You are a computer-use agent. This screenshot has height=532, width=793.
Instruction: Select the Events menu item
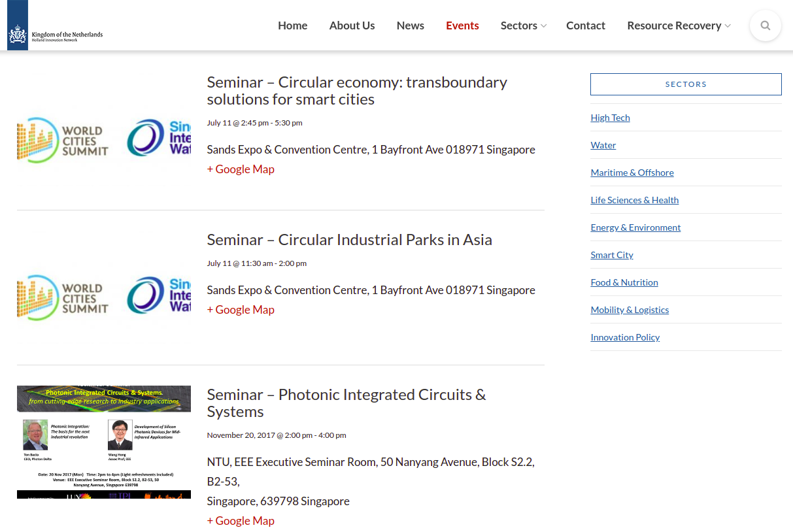point(462,25)
